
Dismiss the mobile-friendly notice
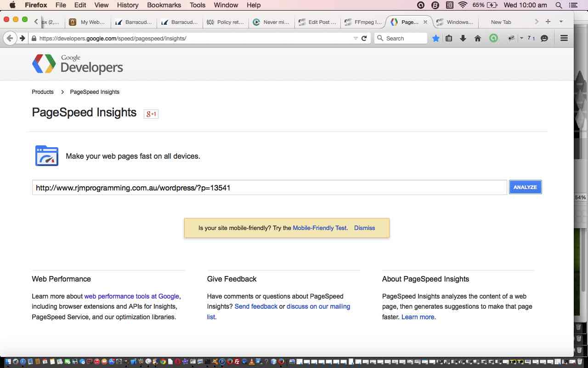(364, 228)
